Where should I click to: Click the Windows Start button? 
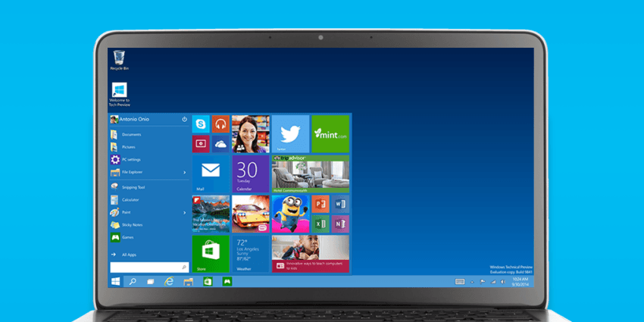(x=115, y=281)
